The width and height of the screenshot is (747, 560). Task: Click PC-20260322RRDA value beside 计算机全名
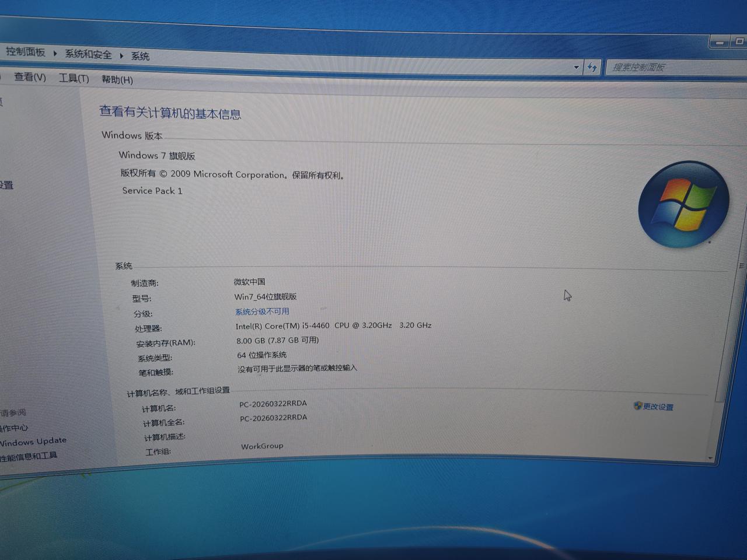tap(274, 418)
